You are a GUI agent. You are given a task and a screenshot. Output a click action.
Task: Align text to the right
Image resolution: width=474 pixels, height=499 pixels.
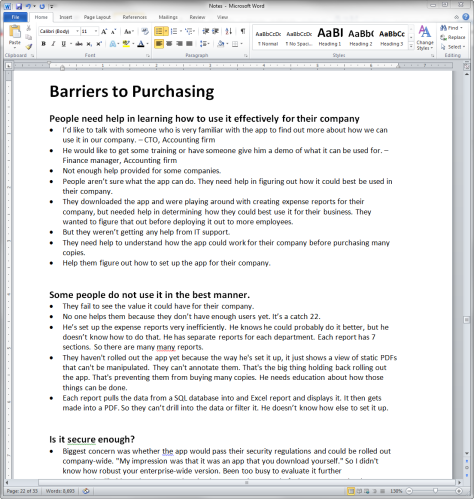tap(179, 44)
